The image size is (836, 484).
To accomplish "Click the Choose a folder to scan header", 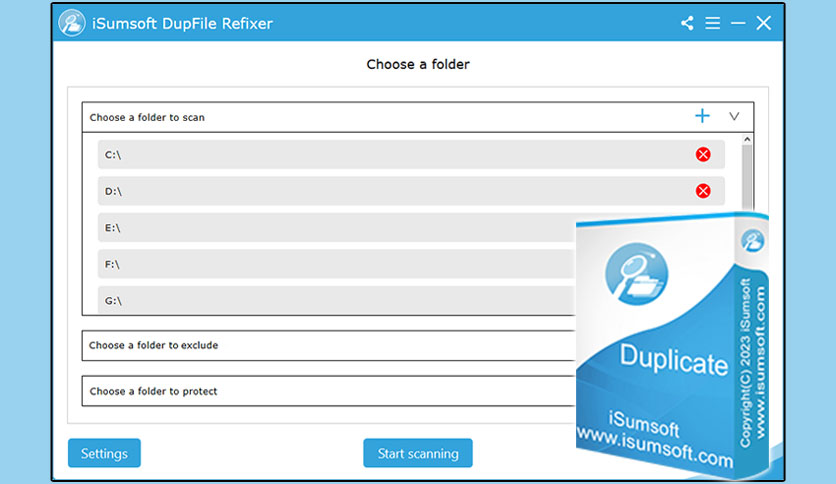I will tap(418, 117).
